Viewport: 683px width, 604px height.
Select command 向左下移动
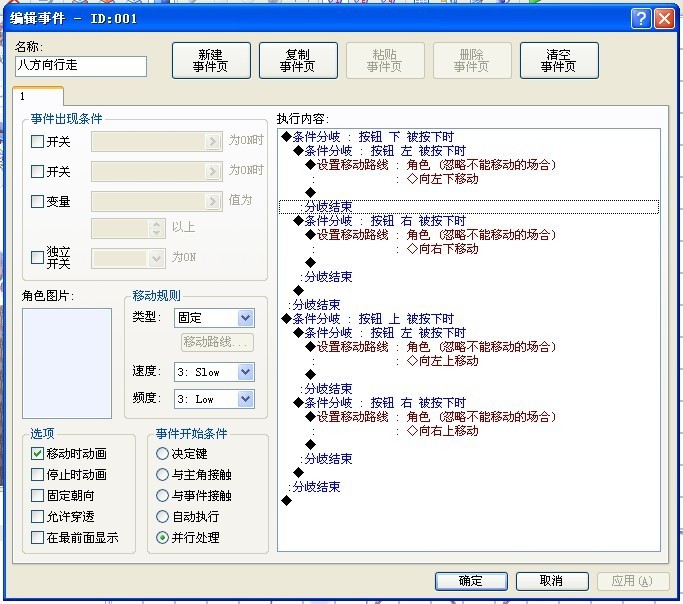(469, 179)
